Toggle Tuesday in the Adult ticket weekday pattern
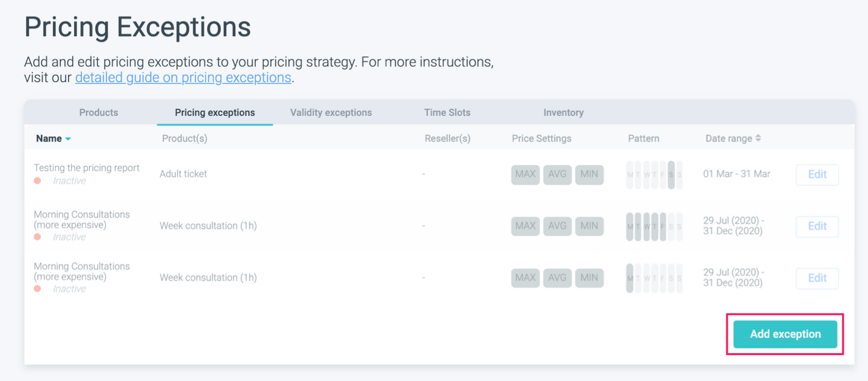868x381 pixels. (x=638, y=175)
